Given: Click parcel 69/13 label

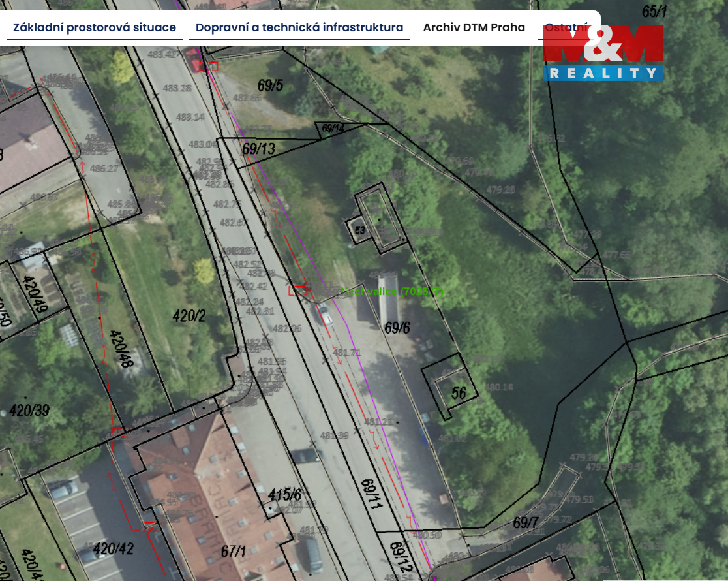Looking at the screenshot, I should (258, 149).
